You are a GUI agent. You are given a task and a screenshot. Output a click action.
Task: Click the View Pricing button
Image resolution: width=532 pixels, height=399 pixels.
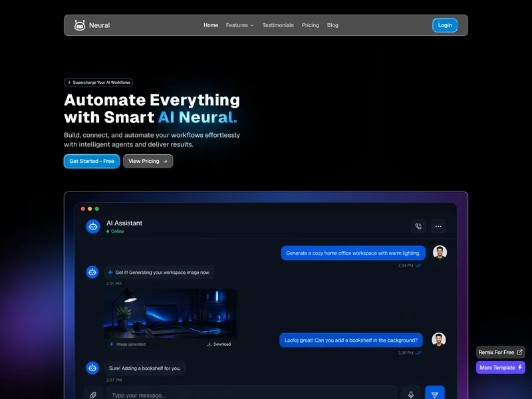click(x=148, y=161)
